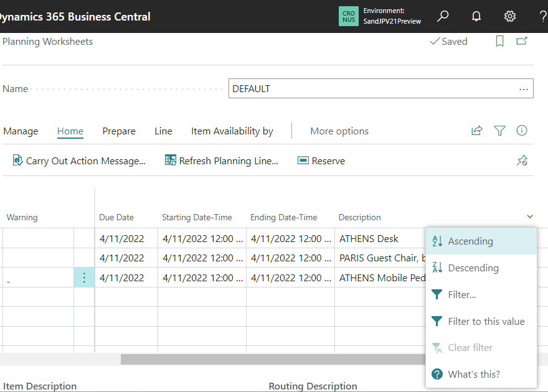Viewport: 548px width, 392px height.
Task: Click Dynamics 365 Business Central title
Action: pos(75,16)
